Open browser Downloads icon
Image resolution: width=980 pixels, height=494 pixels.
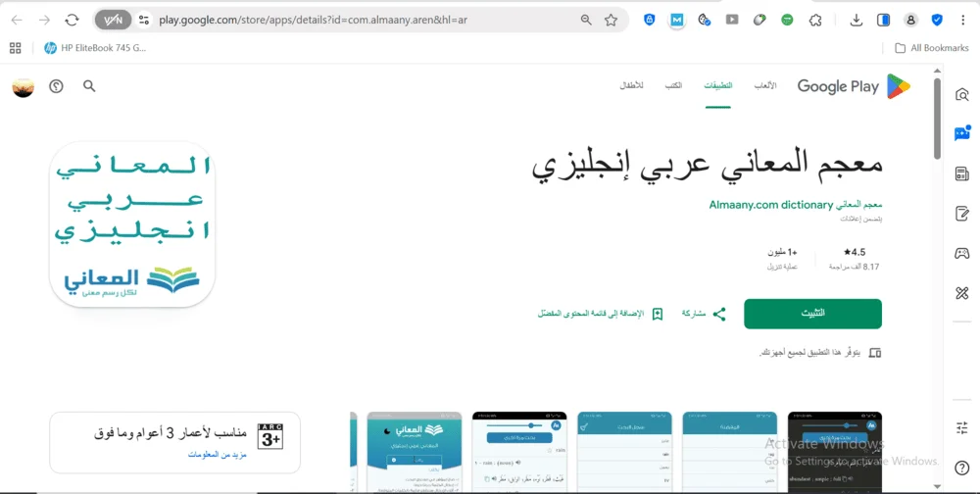(857, 20)
